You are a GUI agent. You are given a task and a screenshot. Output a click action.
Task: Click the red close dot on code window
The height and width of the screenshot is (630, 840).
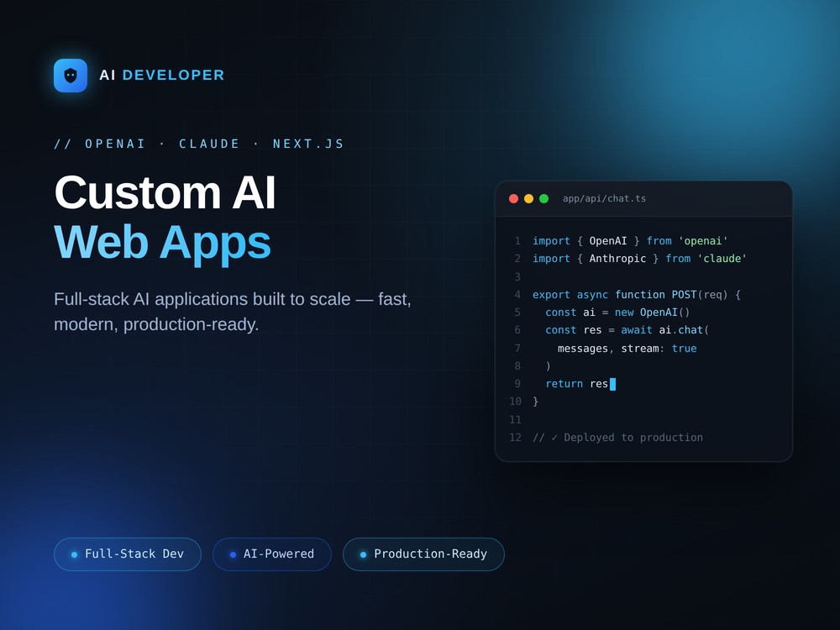513,199
